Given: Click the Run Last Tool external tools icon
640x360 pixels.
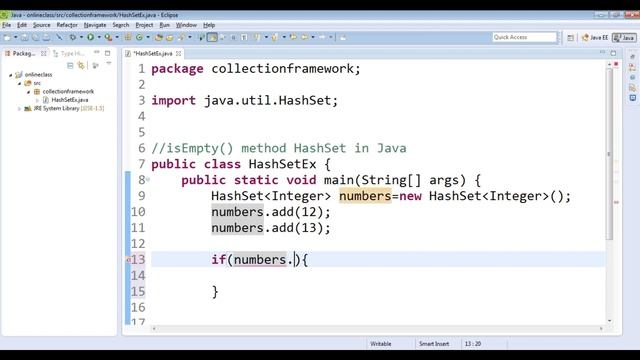Looking at the screenshot, I should [108, 37].
